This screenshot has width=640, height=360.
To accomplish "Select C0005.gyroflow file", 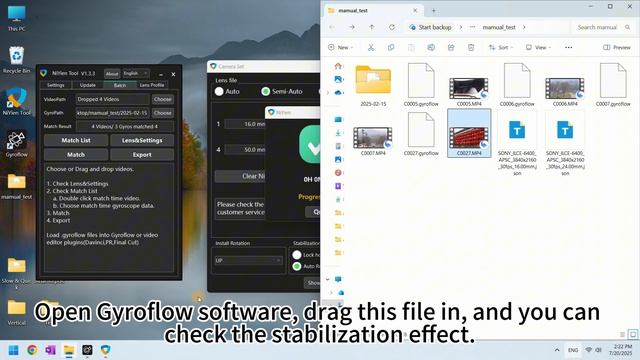I will click(x=421, y=84).
